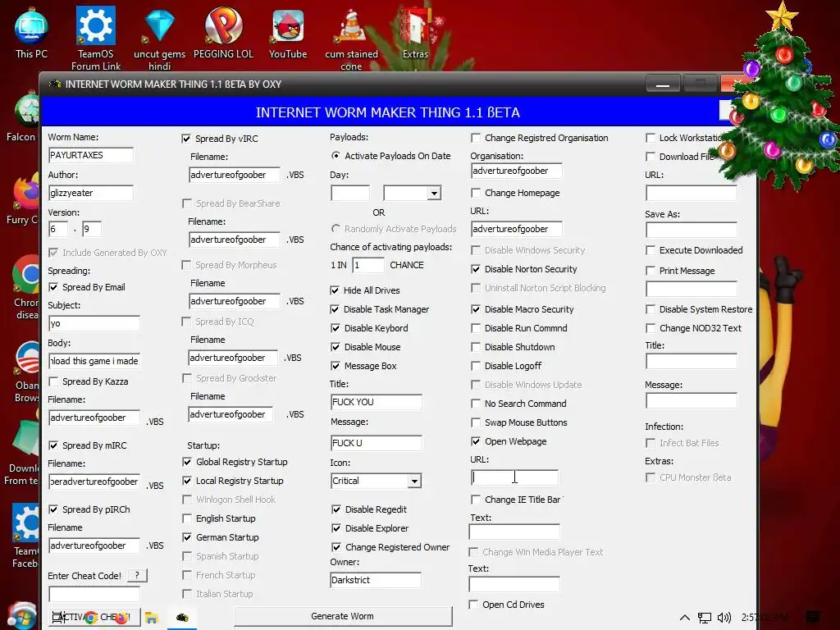Click the Change IE Title Bar Text field
Viewport: 840px width, 630px height.
pyautogui.click(x=514, y=532)
